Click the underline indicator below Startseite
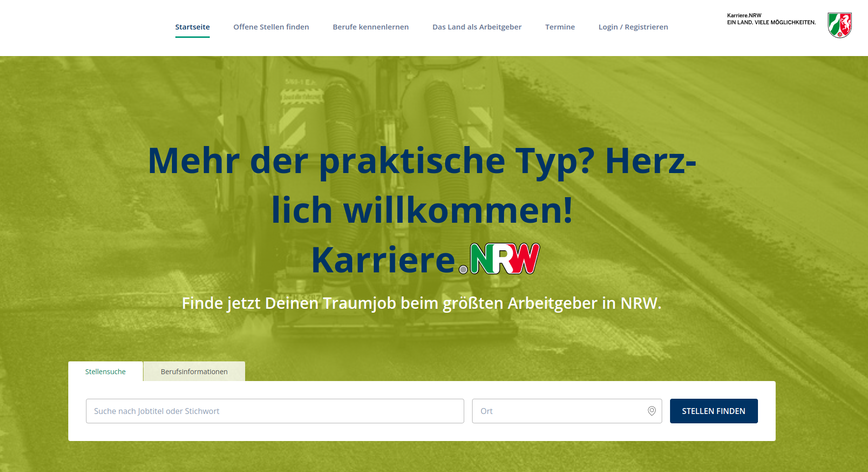 click(x=192, y=37)
